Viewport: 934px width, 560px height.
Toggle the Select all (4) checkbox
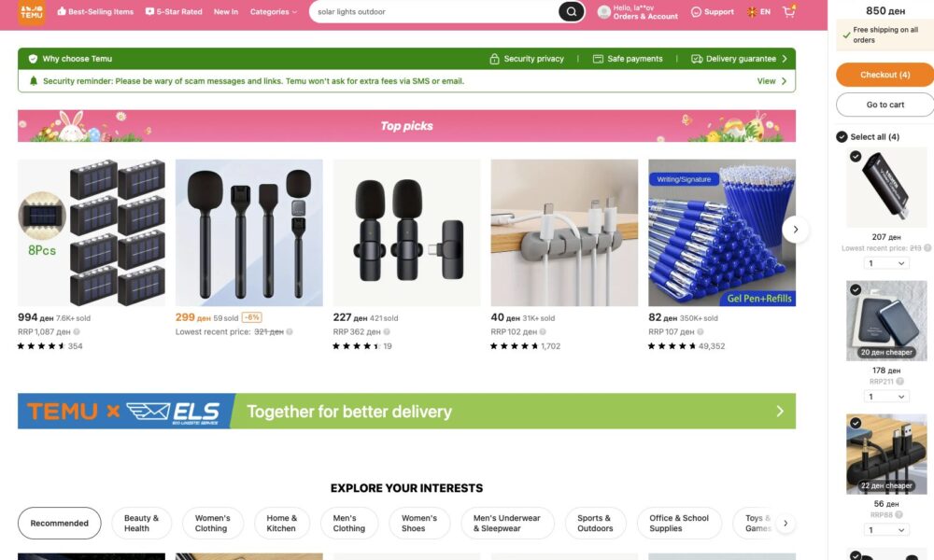click(842, 137)
